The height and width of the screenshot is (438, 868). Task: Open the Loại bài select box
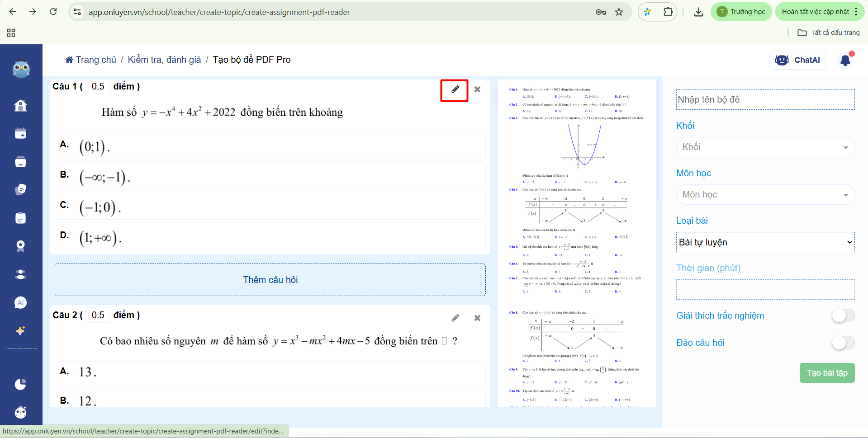(x=765, y=242)
